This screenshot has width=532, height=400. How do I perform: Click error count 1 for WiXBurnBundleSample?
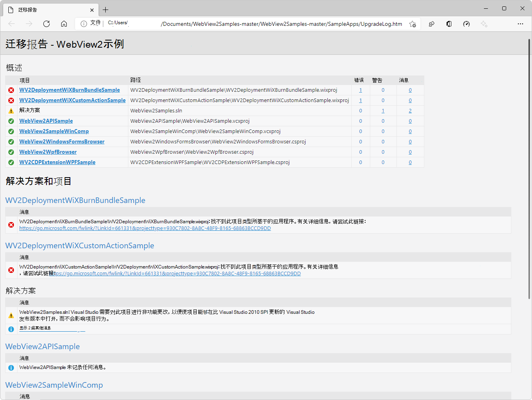pos(360,90)
